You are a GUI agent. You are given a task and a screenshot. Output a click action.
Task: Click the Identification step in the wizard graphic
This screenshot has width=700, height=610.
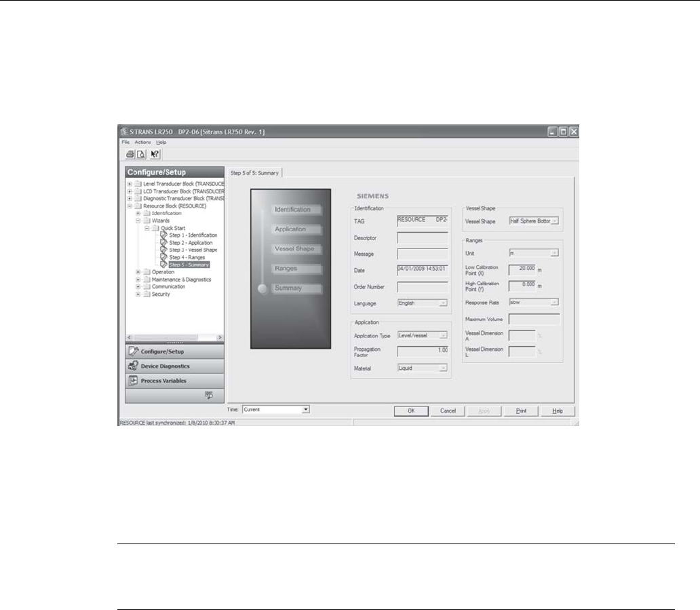pos(296,210)
